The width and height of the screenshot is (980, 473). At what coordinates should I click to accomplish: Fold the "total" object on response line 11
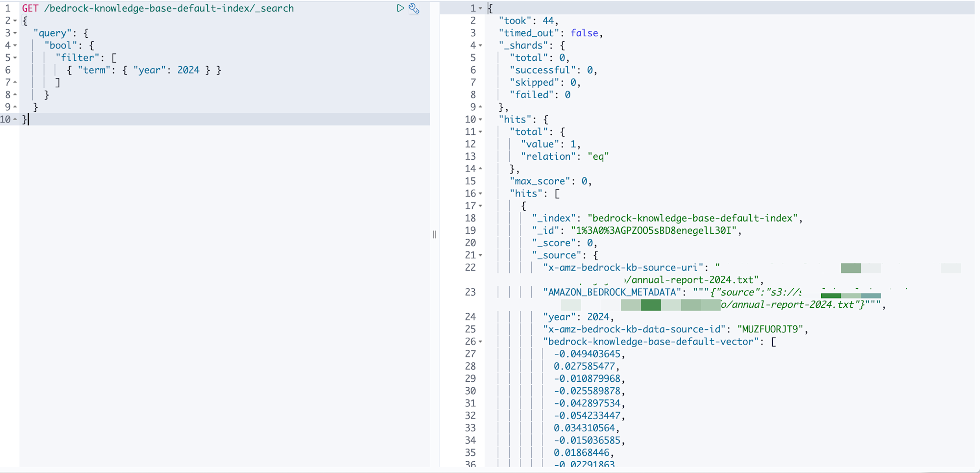coord(480,132)
